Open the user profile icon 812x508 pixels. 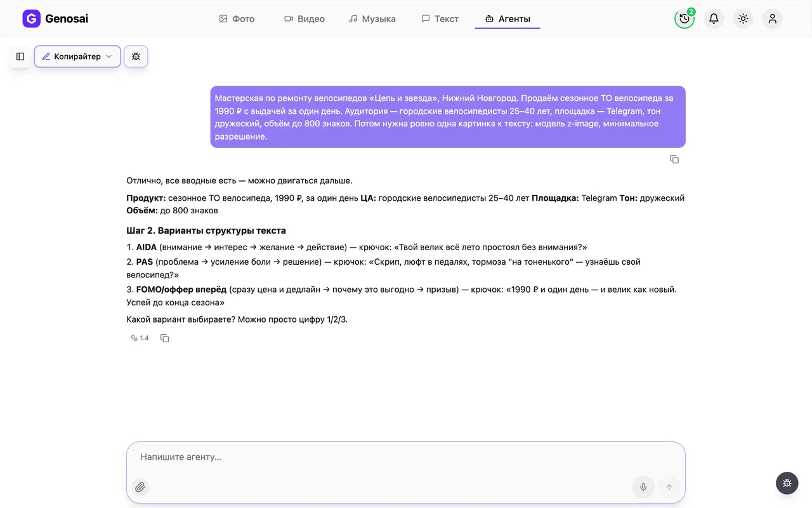click(x=772, y=19)
